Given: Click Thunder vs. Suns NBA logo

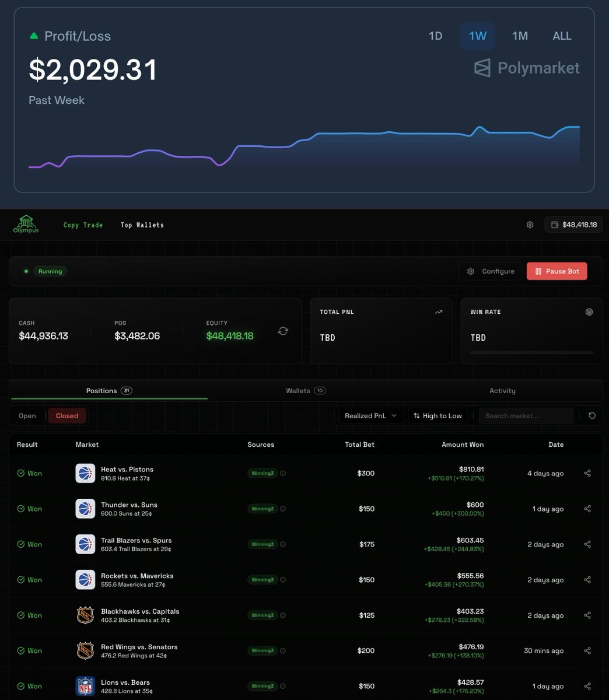Looking at the screenshot, I should coord(85,509).
